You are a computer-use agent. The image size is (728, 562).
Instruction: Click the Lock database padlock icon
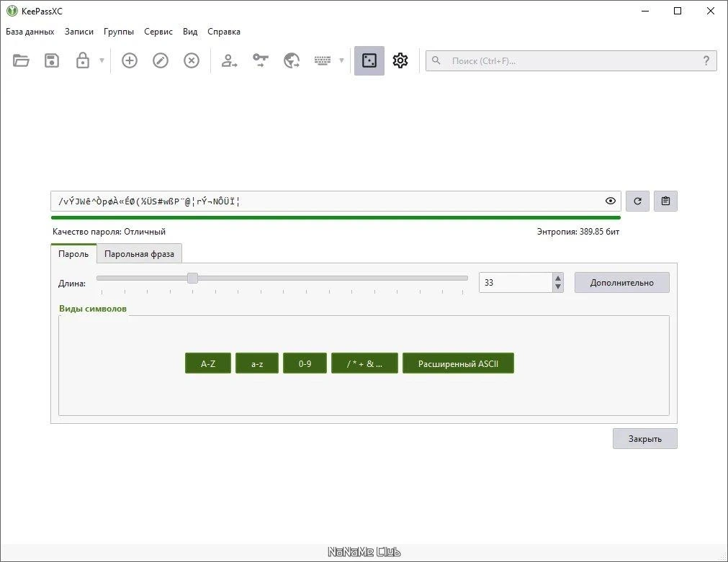83,60
